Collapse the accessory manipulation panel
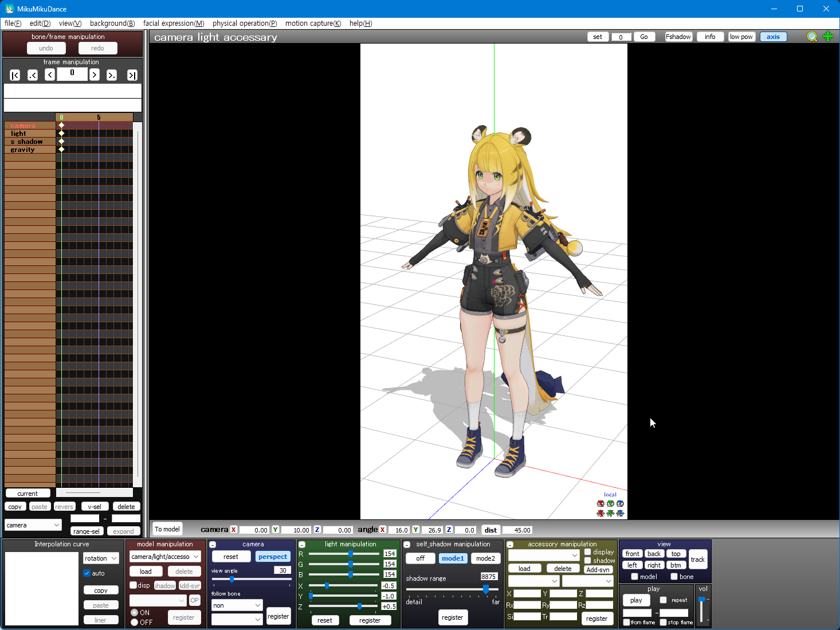The width and height of the screenshot is (840, 630). 510,545
